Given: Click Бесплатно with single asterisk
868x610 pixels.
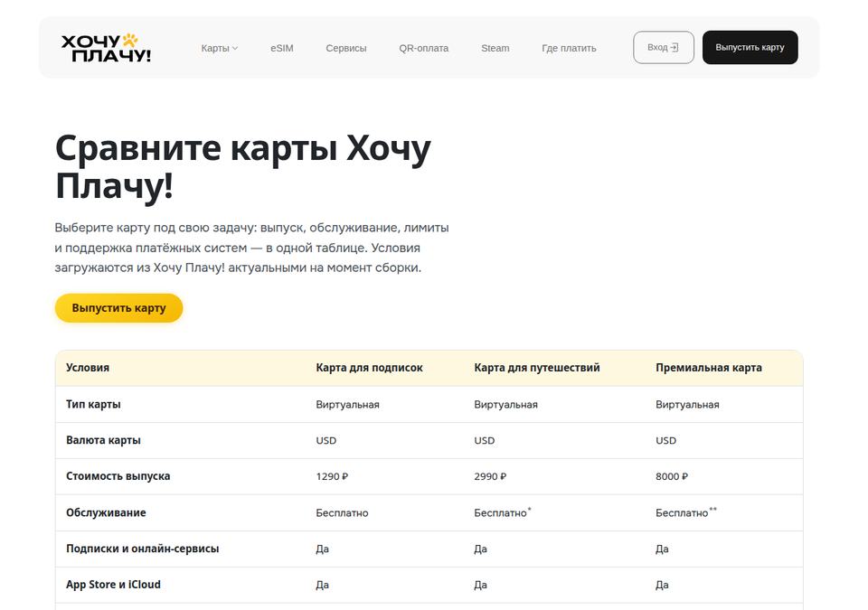Looking at the screenshot, I should point(502,512).
